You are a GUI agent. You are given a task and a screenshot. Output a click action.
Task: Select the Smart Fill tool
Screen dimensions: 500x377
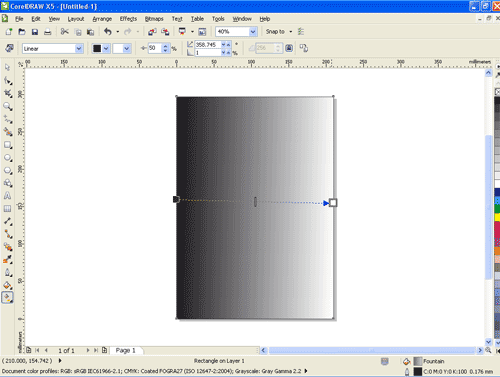click(x=7, y=132)
